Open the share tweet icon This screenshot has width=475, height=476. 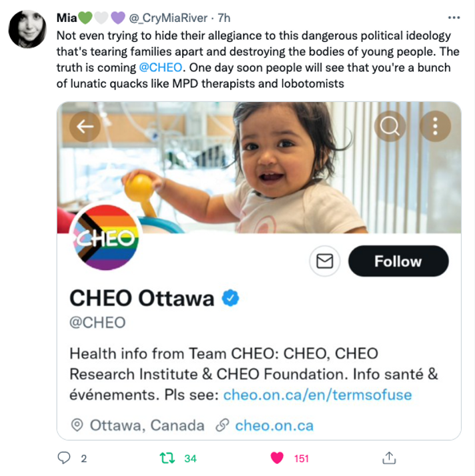pos(388,458)
